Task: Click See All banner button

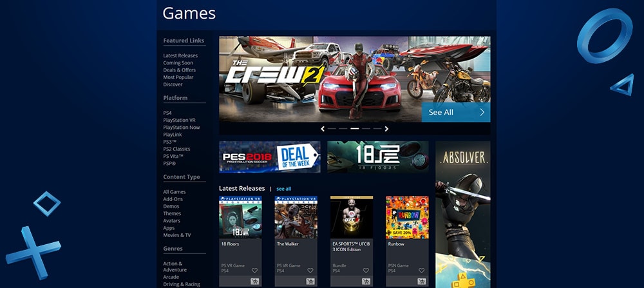Action: [x=456, y=112]
